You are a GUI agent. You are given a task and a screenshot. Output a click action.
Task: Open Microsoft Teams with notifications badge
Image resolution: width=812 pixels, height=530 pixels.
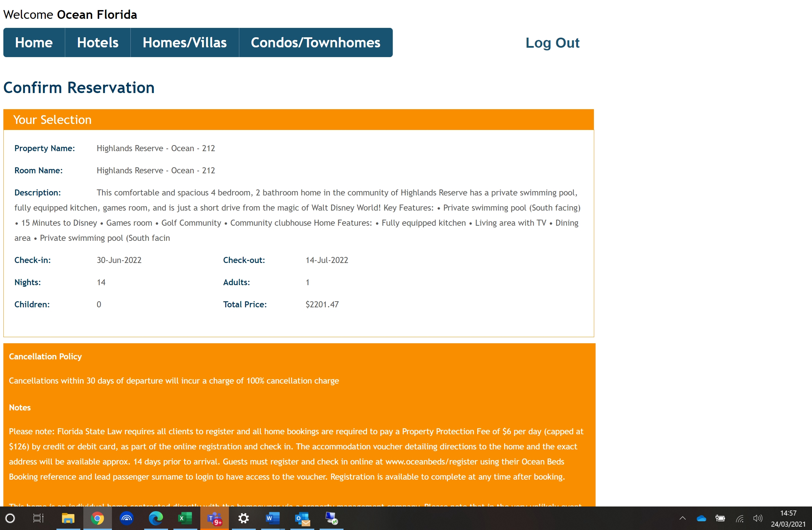[214, 518]
